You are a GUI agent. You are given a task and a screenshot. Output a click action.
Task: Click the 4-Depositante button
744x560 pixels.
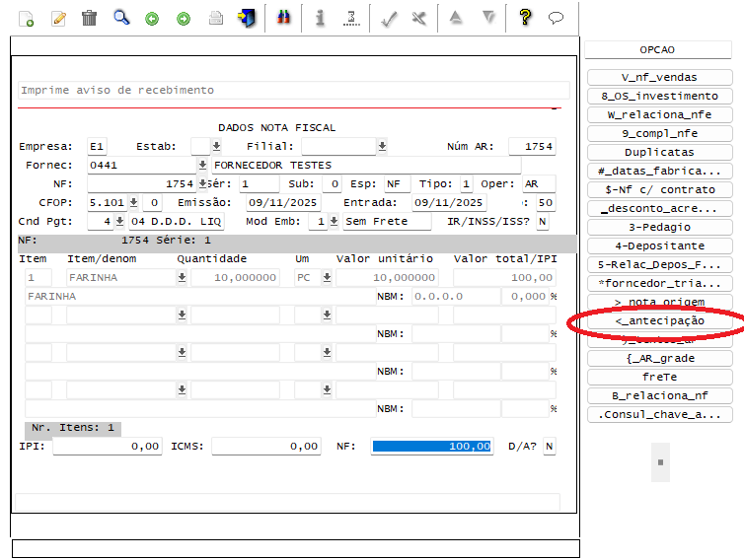(x=659, y=245)
